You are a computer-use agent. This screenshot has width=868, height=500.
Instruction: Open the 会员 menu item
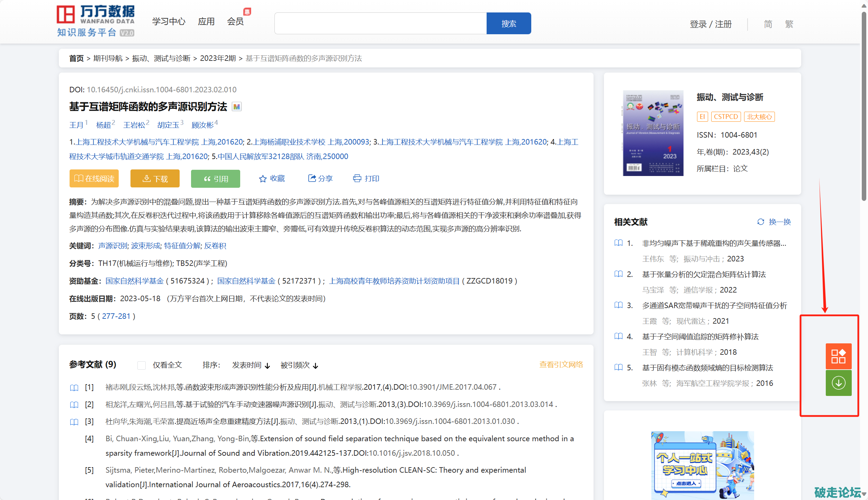tap(235, 21)
